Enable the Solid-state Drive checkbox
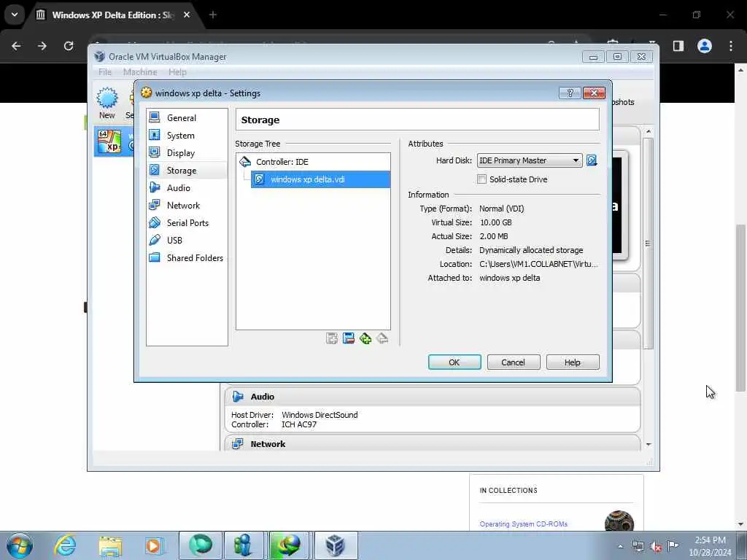747x560 pixels. pyautogui.click(x=481, y=179)
